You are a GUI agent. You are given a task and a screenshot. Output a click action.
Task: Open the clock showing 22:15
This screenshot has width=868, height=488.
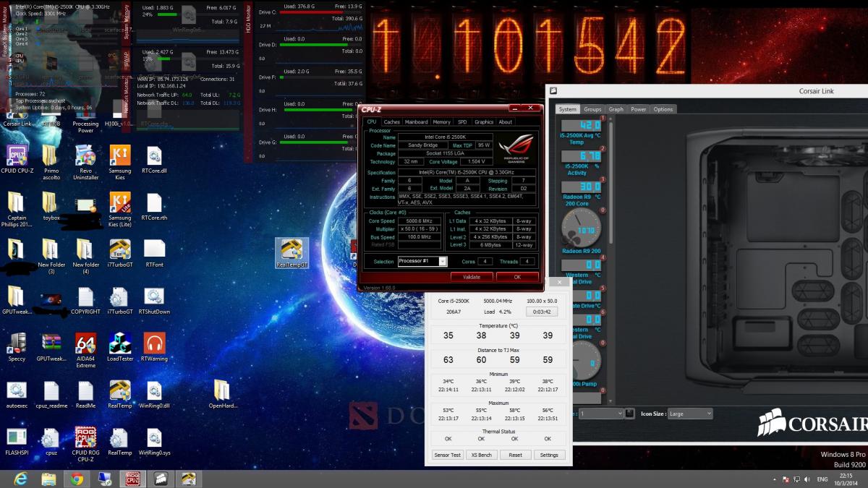tap(847, 479)
